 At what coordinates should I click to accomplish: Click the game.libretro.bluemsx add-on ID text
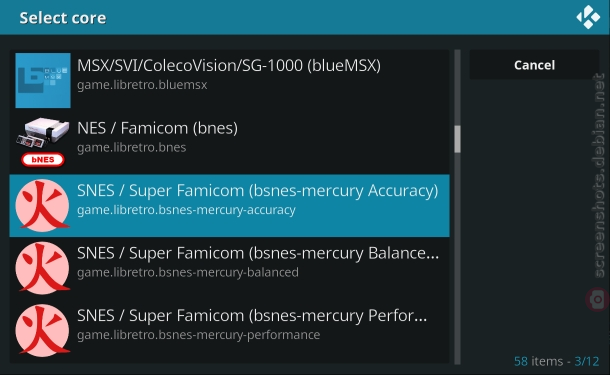tap(142, 85)
